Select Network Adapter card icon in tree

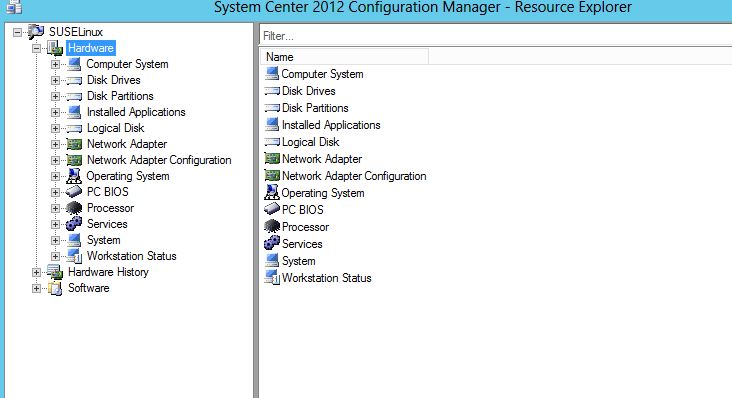click(x=74, y=144)
